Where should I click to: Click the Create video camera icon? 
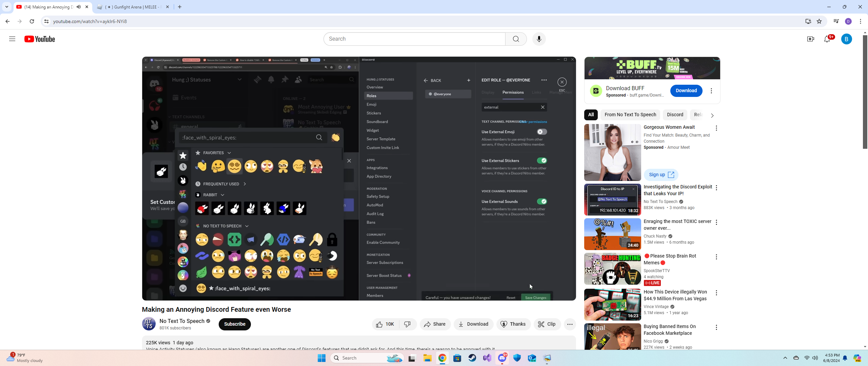point(810,39)
